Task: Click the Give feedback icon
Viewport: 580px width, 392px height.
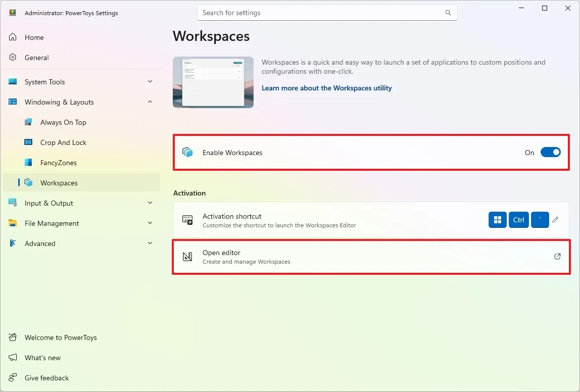Action: [12, 378]
